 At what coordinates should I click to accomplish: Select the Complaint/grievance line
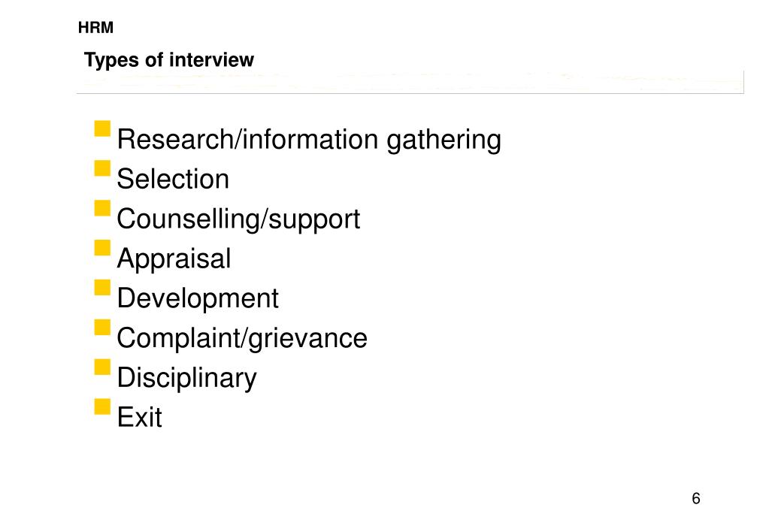click(242, 339)
